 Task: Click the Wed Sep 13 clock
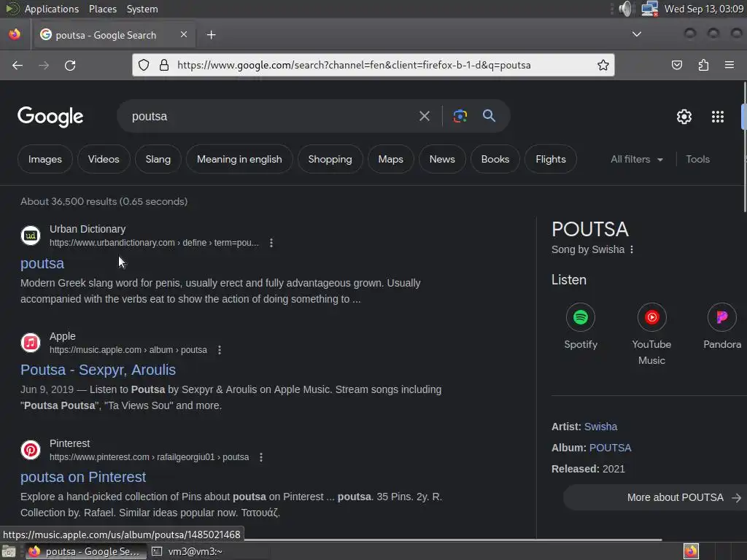(704, 9)
